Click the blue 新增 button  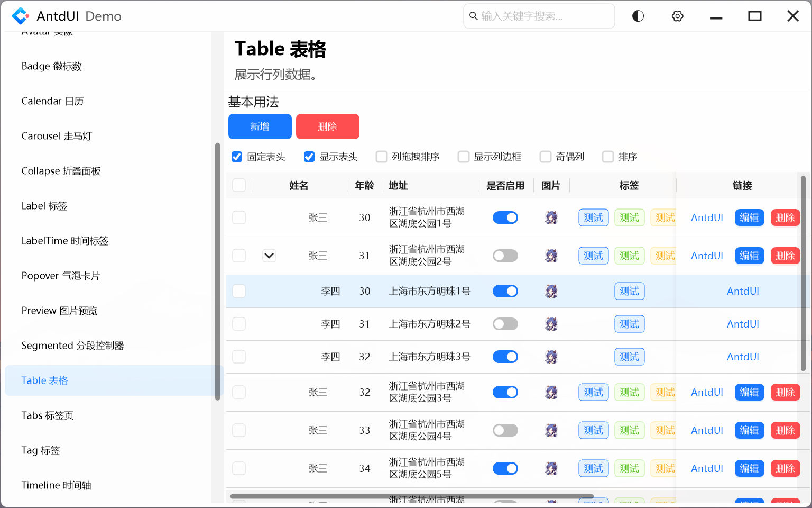[x=260, y=126]
